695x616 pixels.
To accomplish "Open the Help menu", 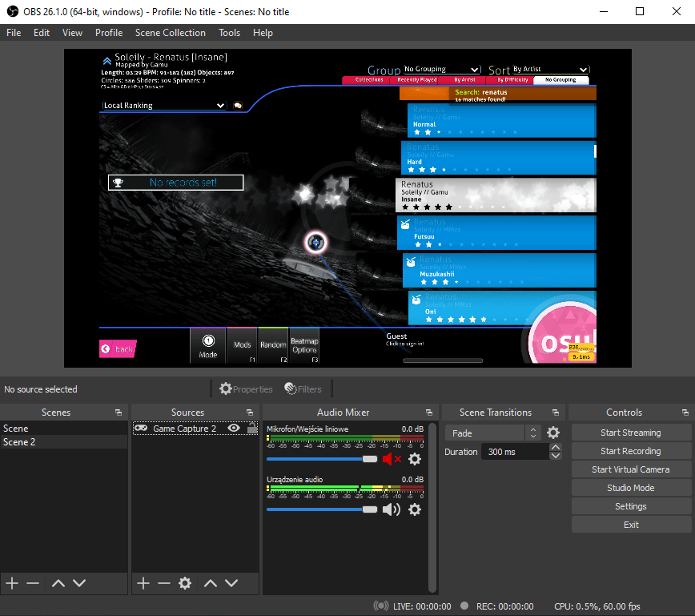I will [263, 33].
